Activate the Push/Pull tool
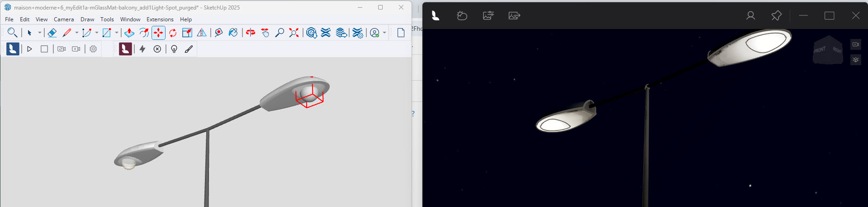This screenshot has height=207, width=868. point(129,33)
